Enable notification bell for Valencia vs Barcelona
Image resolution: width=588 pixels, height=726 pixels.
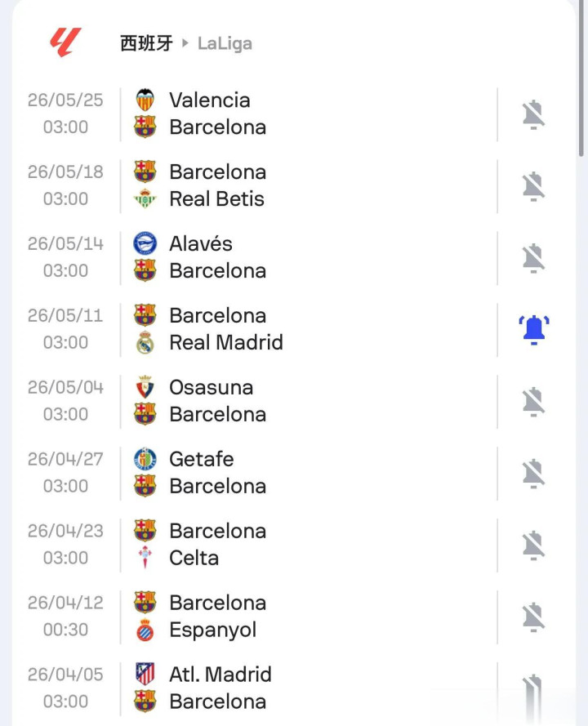click(534, 114)
